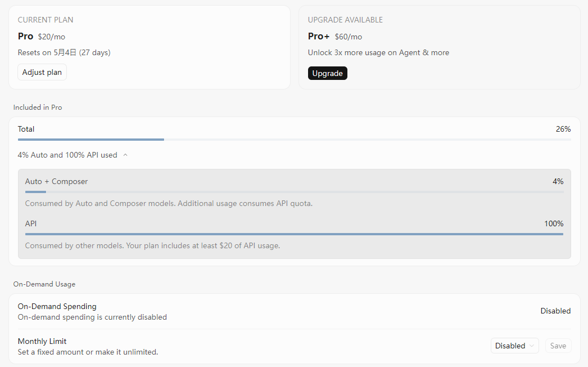The image size is (588, 367).
Task: Click the '4% Auto and 100% API used' text
Action: [67, 155]
